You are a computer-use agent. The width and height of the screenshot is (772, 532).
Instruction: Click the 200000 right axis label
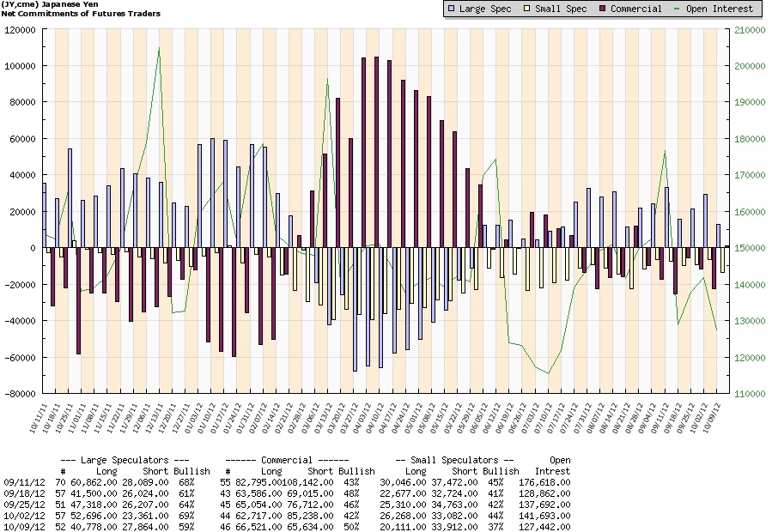coord(750,66)
